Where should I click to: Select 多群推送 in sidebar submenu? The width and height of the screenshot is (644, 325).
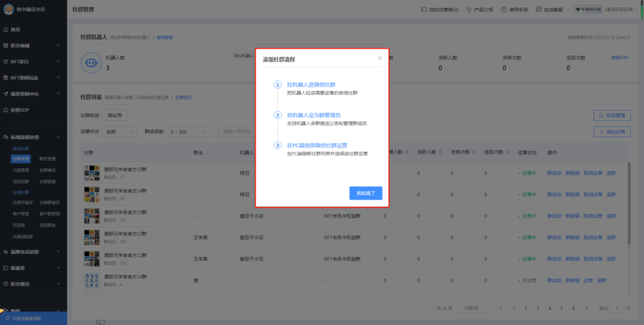coord(47,170)
